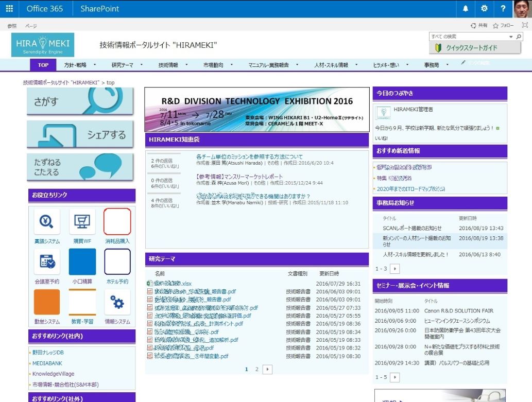Click the フォロー follow star
The width and height of the screenshot is (532, 402).
coord(496,25)
